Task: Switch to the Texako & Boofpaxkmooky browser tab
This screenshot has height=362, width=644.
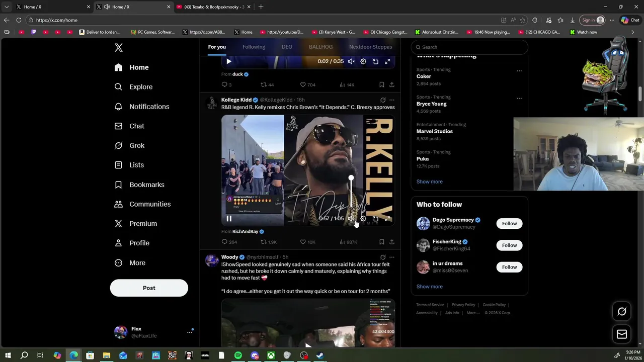Action: pos(213,7)
